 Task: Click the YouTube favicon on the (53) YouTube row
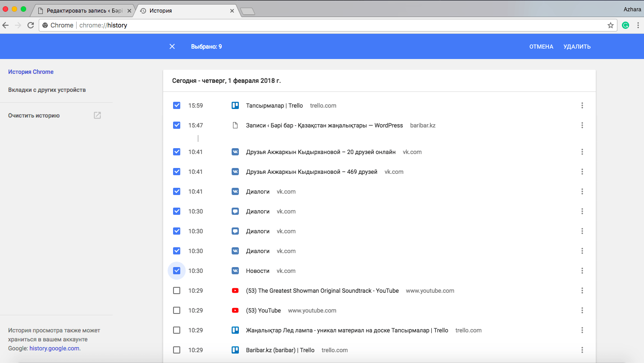click(x=235, y=310)
